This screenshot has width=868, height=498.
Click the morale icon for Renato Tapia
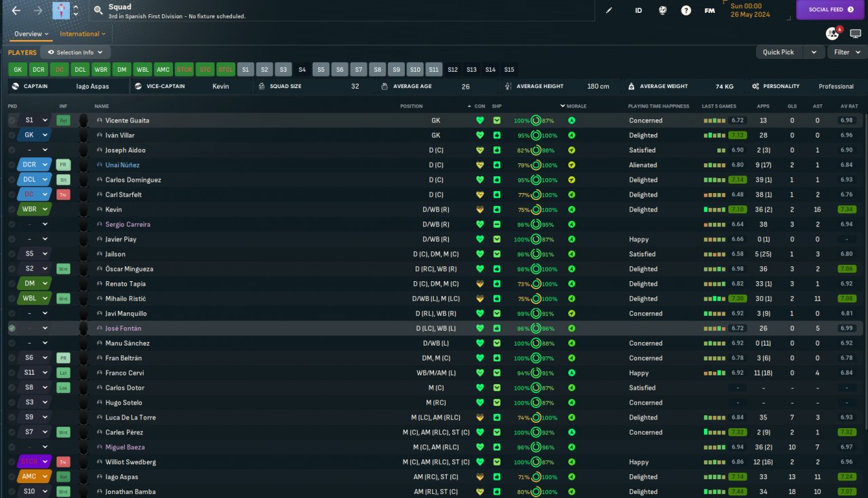[572, 284]
